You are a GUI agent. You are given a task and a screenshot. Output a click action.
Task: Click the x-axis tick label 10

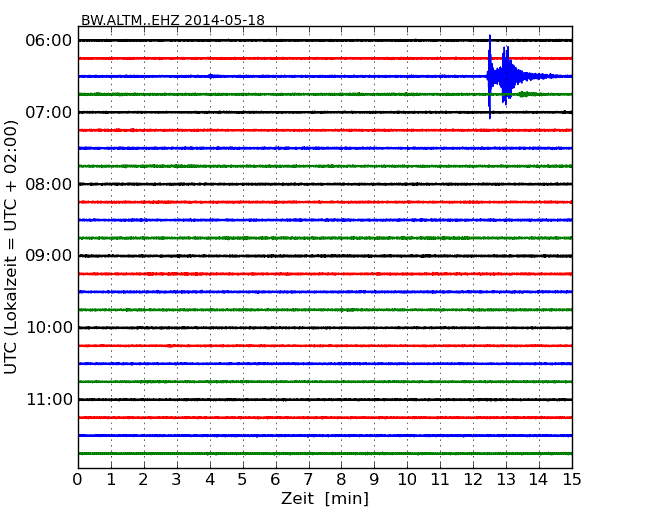[x=407, y=479]
